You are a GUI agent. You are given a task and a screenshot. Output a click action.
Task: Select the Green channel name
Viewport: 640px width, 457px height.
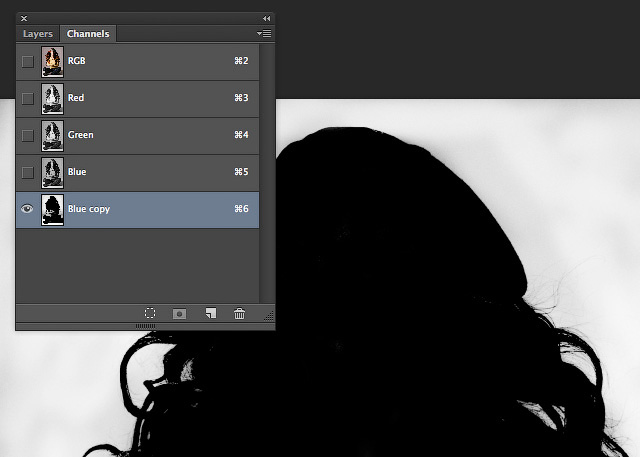[81, 135]
